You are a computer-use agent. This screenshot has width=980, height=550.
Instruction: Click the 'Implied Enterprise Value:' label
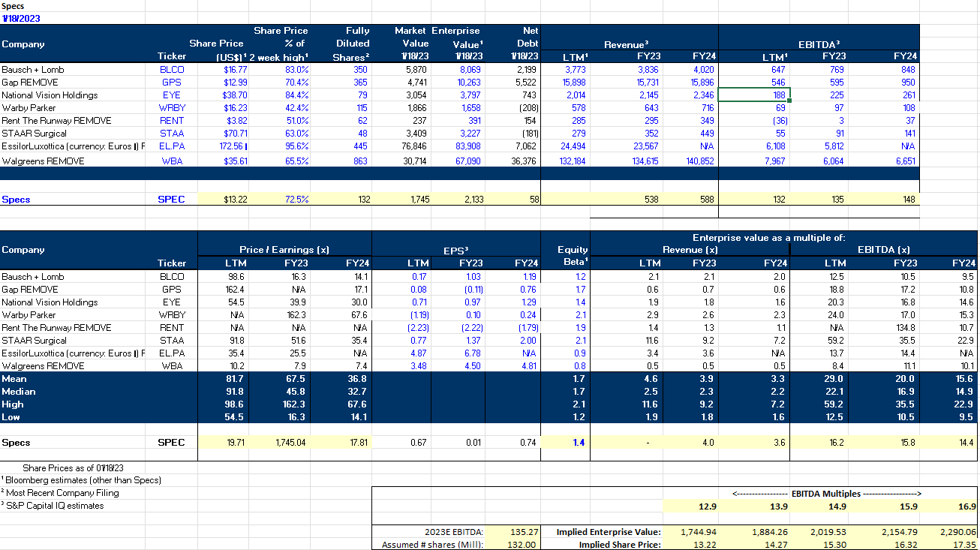click(609, 532)
